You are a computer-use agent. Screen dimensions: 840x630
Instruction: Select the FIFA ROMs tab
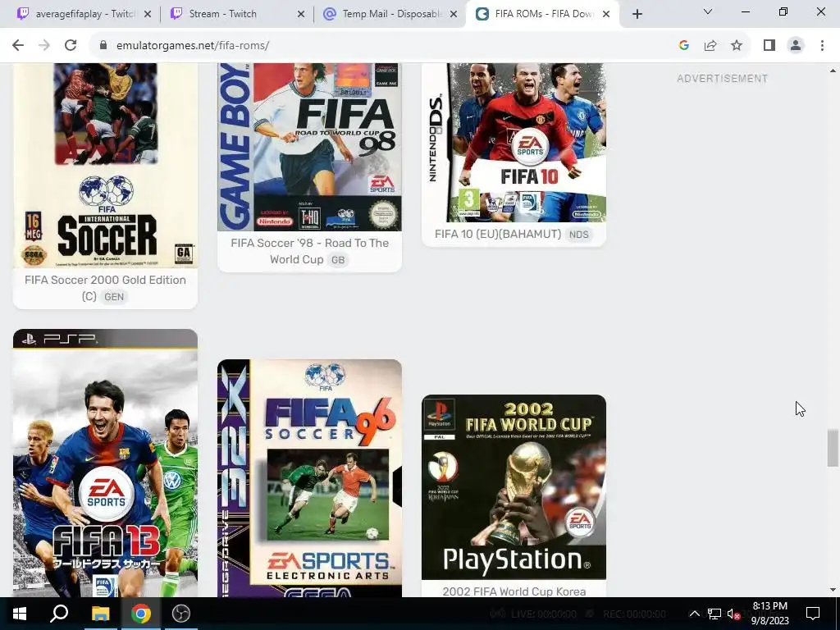[x=543, y=14]
